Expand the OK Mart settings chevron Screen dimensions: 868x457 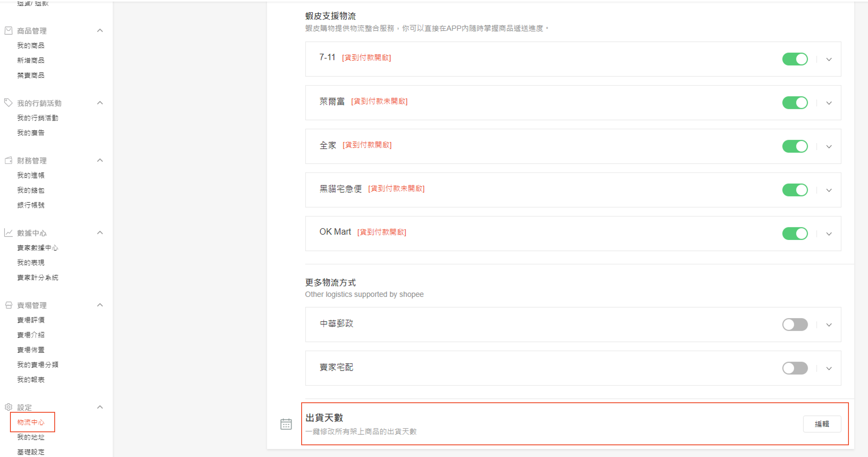pos(829,234)
